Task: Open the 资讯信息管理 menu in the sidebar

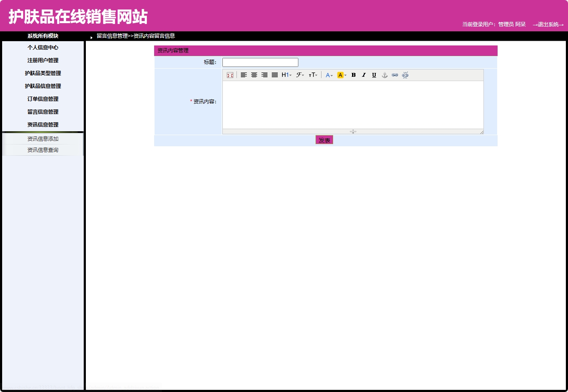Action: 43,124
